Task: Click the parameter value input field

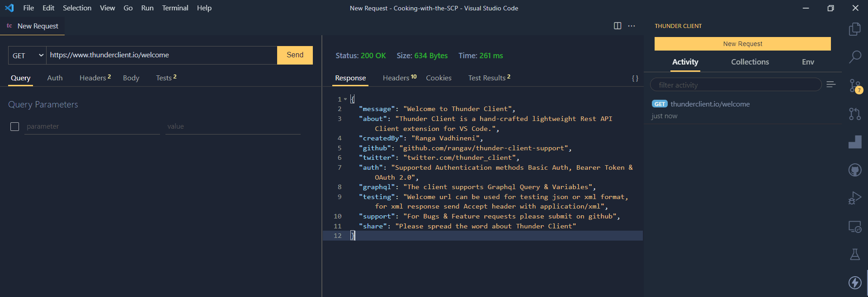Action: pos(233,126)
